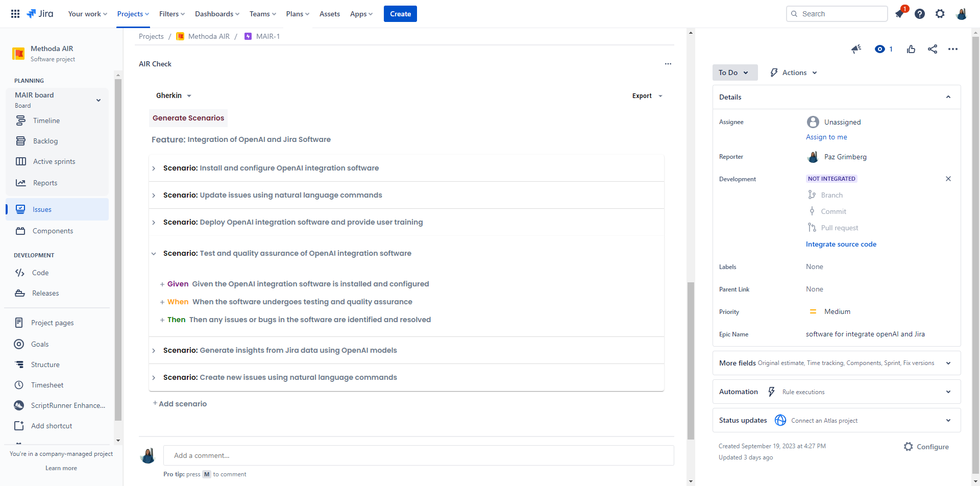
Task: Open the app switcher grid icon
Action: pyautogui.click(x=15, y=14)
